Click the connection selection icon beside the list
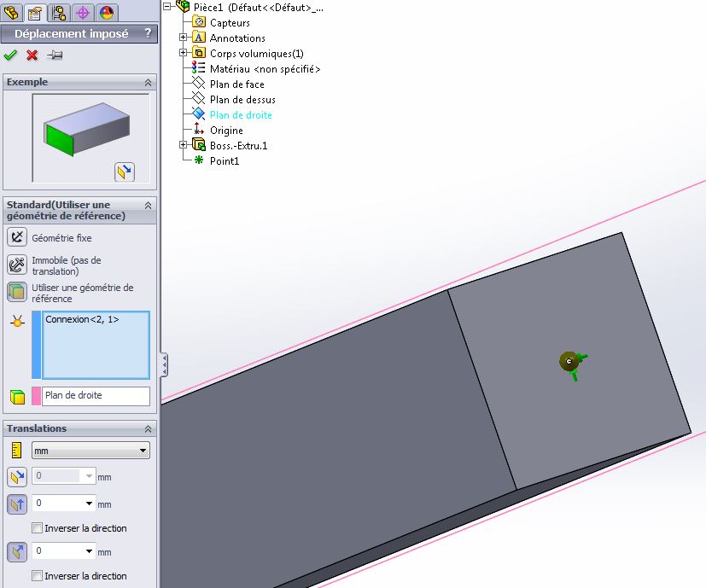This screenshot has width=706, height=588. click(17, 321)
